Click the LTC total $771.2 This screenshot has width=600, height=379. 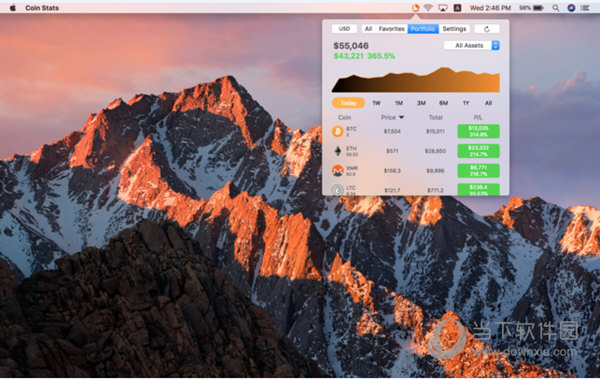coord(435,190)
